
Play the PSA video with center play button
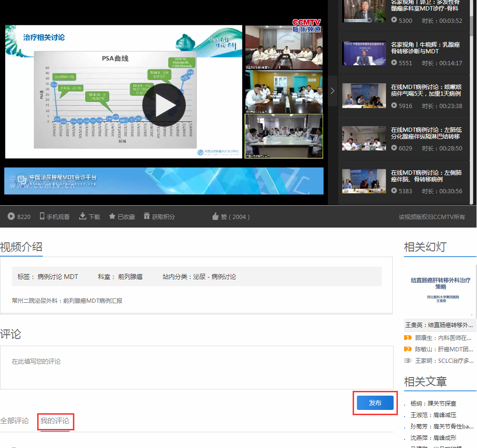[x=164, y=105]
